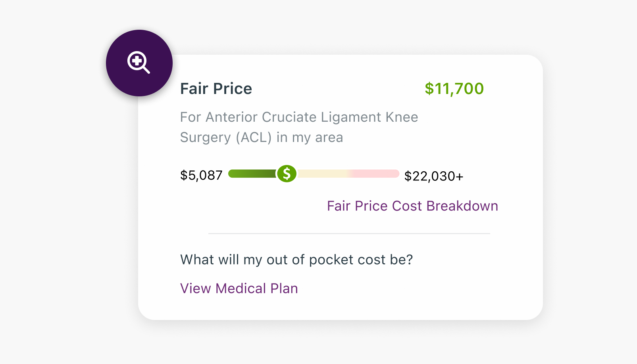Click the out of pocket cost question
The width and height of the screenshot is (637, 364).
tap(296, 259)
